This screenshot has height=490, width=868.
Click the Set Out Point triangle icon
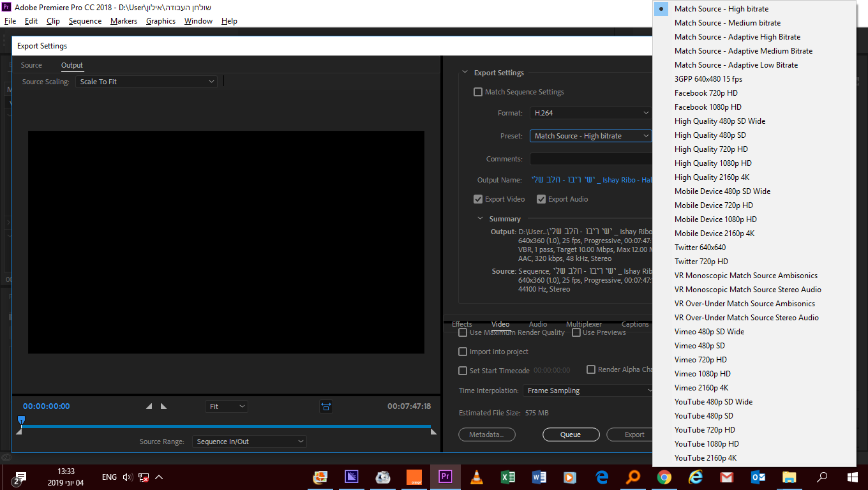click(x=163, y=406)
